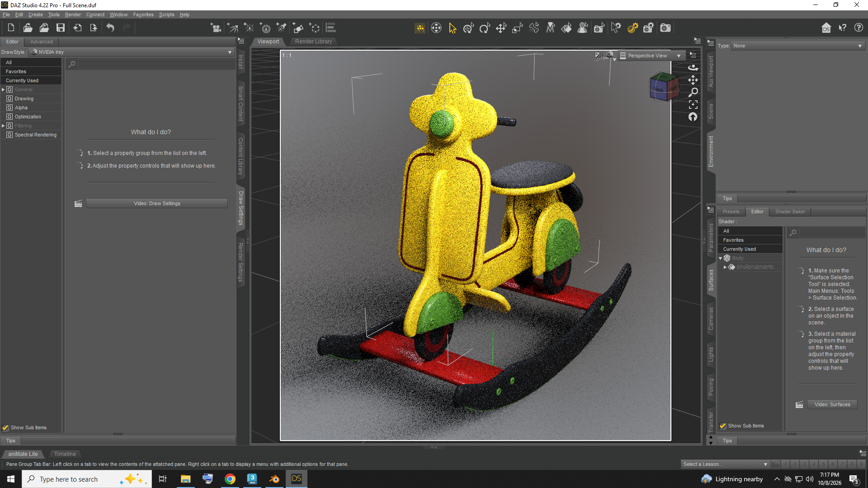Viewport: 868px width, 488px height.
Task: Open Chrome from the Windows taskbar
Action: [230, 479]
